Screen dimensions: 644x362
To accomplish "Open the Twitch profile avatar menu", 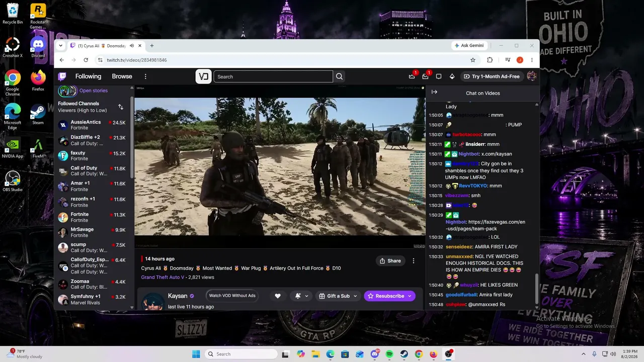I will point(531,76).
